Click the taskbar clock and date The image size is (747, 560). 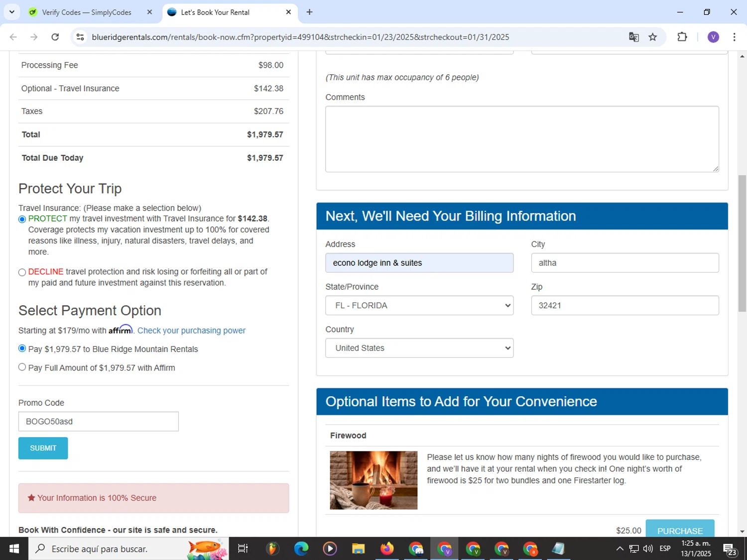696,549
